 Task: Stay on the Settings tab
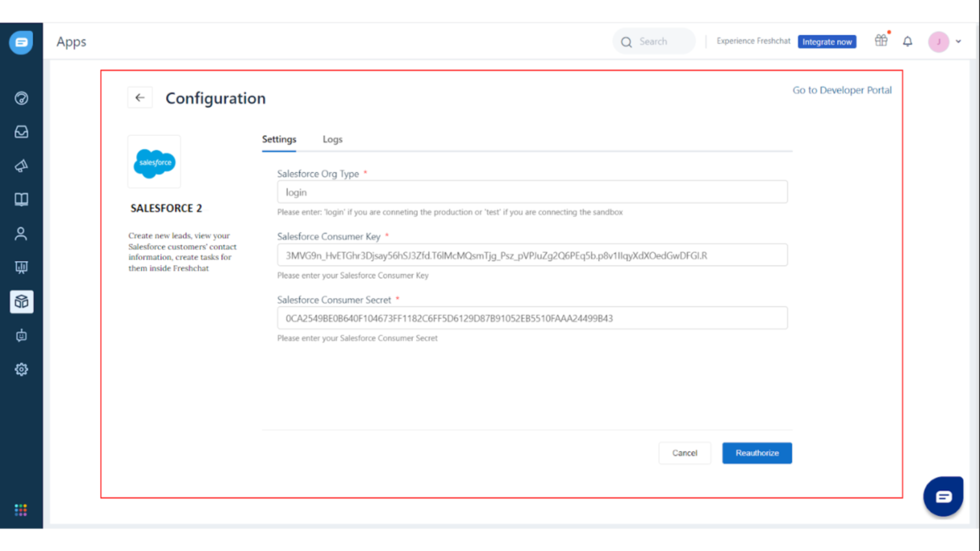(x=279, y=139)
